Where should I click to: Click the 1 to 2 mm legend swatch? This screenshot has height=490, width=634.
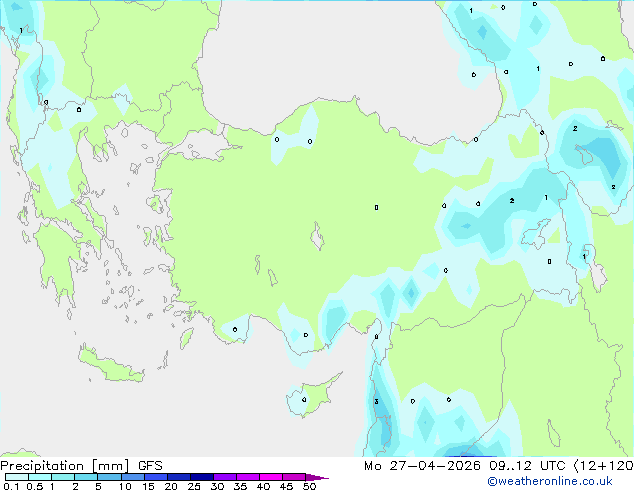point(63,477)
